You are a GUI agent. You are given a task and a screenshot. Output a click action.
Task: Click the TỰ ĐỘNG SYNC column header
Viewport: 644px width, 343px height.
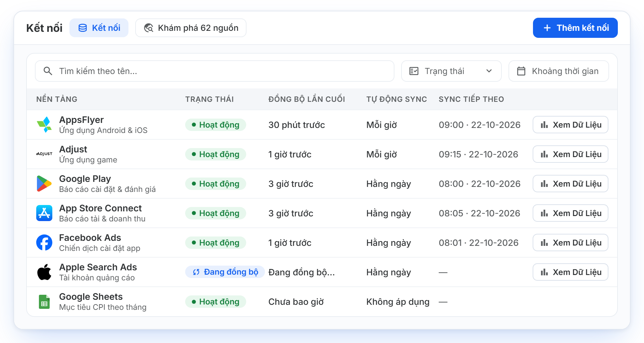coord(396,99)
